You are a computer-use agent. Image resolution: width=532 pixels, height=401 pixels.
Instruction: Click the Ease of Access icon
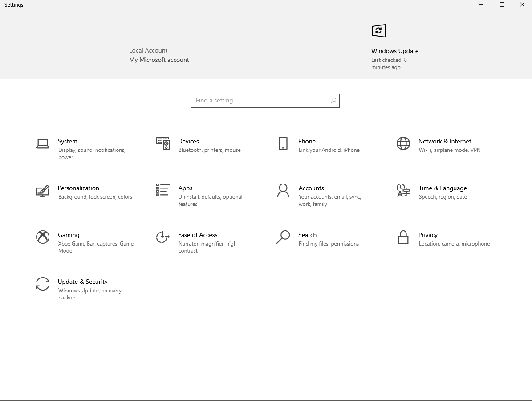click(x=162, y=237)
